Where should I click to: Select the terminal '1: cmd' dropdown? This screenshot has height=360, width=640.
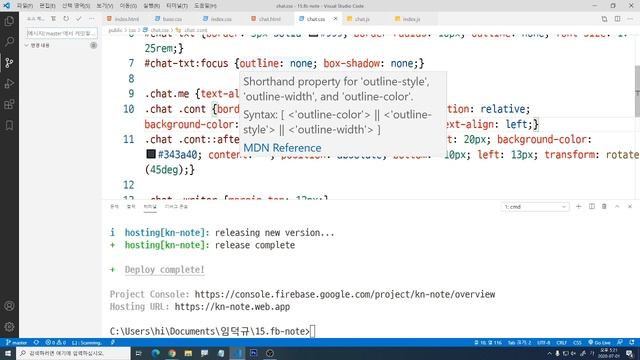(x=535, y=207)
